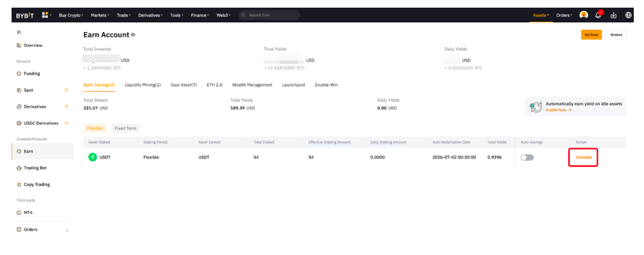644x255 pixels.
Task: Hide balances with the eye icon
Action: [x=133, y=35]
